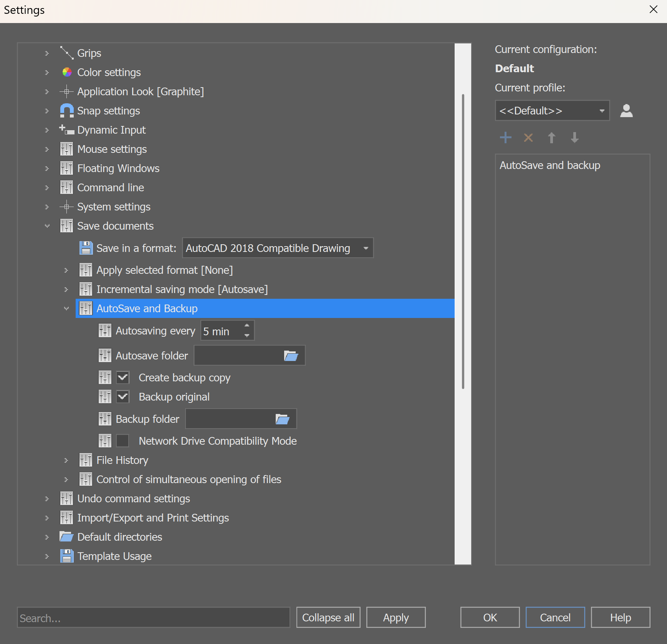The image size is (667, 644).
Task: Browse for the Backup folder
Action: pos(283,419)
